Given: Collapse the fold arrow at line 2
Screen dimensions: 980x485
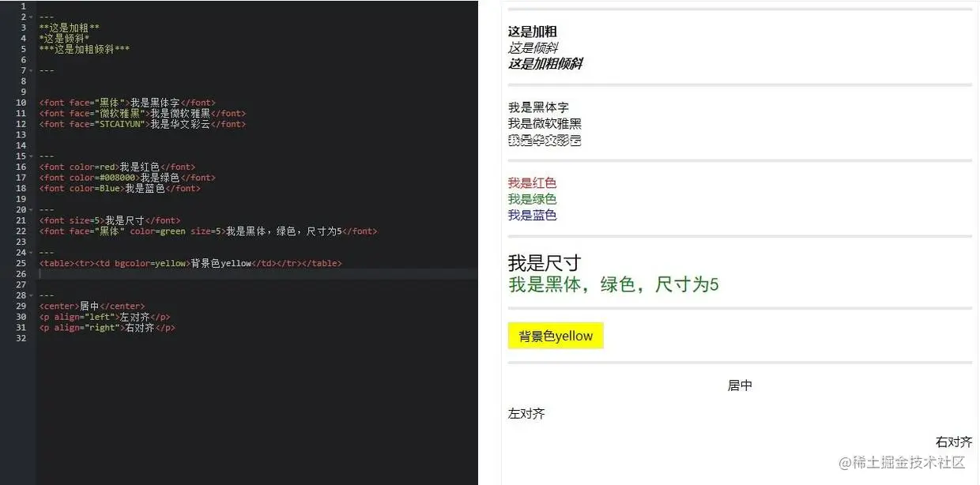Looking at the screenshot, I should [31, 17].
